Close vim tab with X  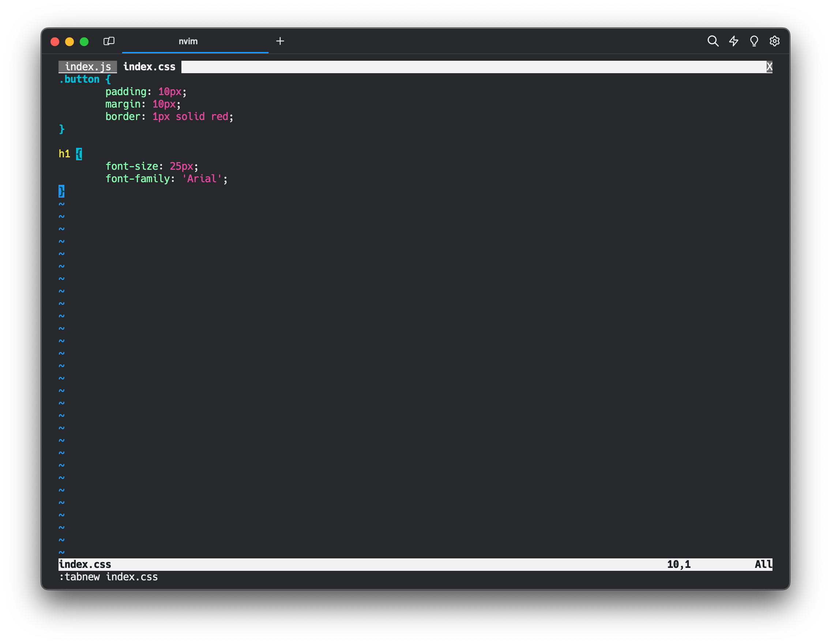[769, 67]
